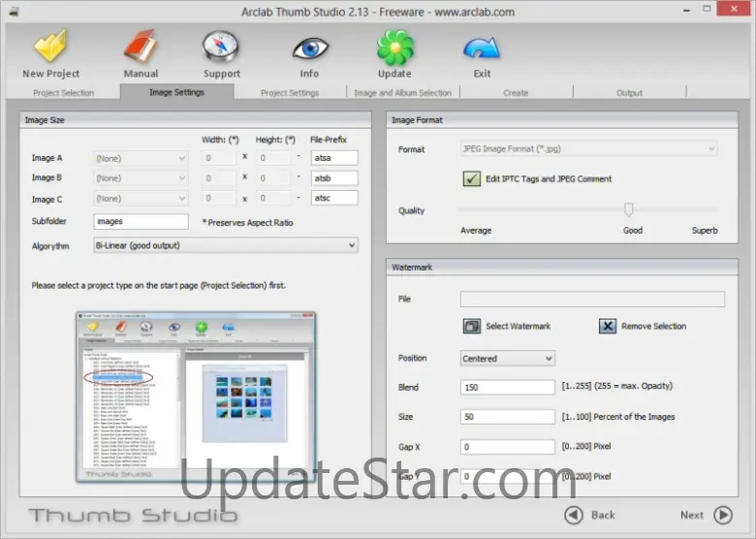The height and width of the screenshot is (539, 756).
Task: Close the Thumb Studio window
Action: [734, 9]
